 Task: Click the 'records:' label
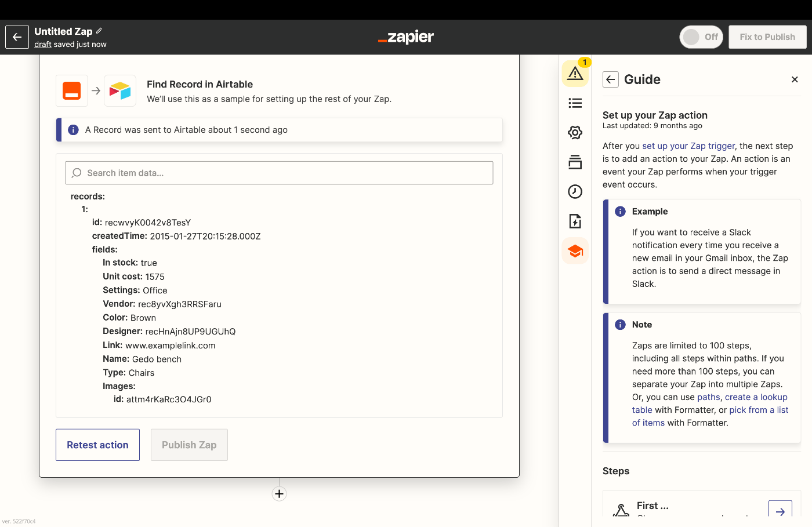[x=88, y=197]
